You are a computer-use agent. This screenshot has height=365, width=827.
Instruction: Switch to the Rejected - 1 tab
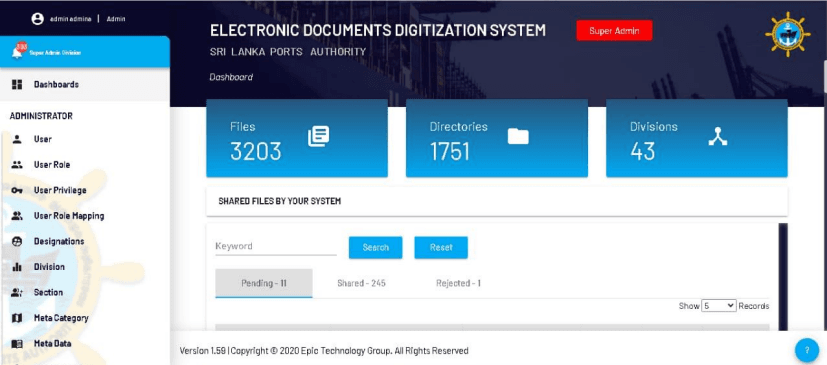point(458,283)
